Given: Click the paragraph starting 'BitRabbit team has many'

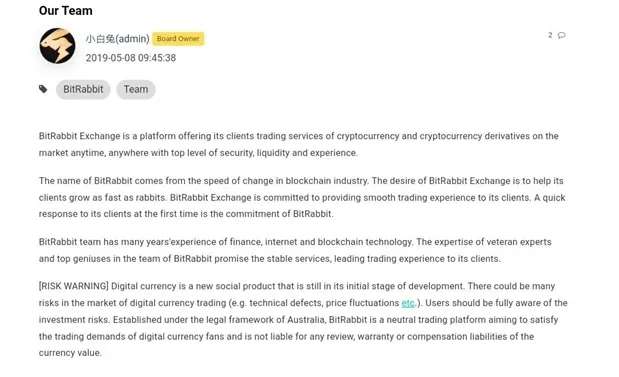Looking at the screenshot, I should click(295, 250).
